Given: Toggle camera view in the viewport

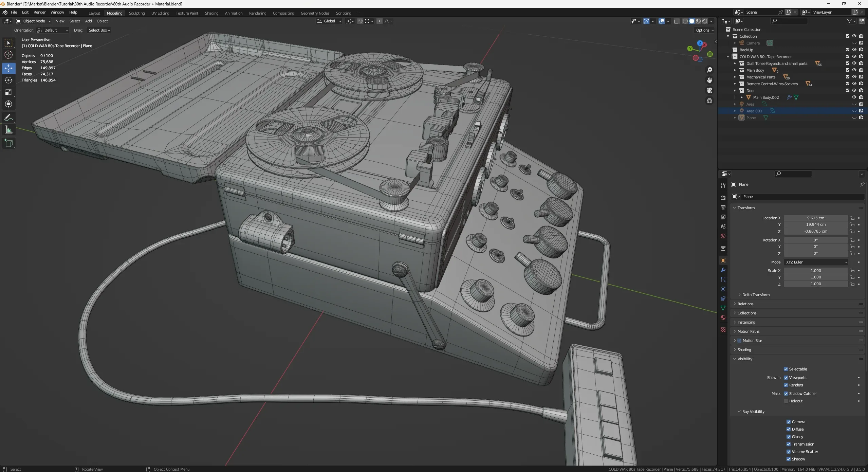Looking at the screenshot, I should point(709,90).
